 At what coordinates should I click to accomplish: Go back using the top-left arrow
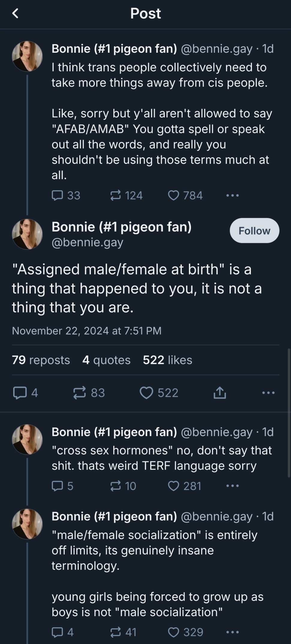pos(15,13)
